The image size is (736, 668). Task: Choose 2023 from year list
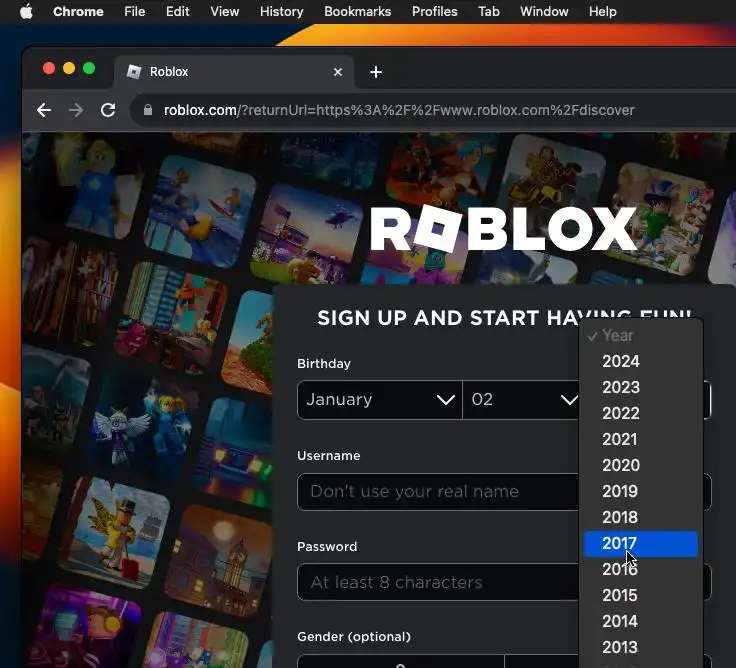click(641, 387)
